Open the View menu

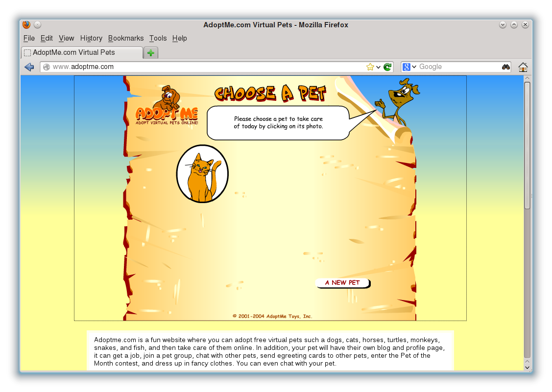pos(66,38)
